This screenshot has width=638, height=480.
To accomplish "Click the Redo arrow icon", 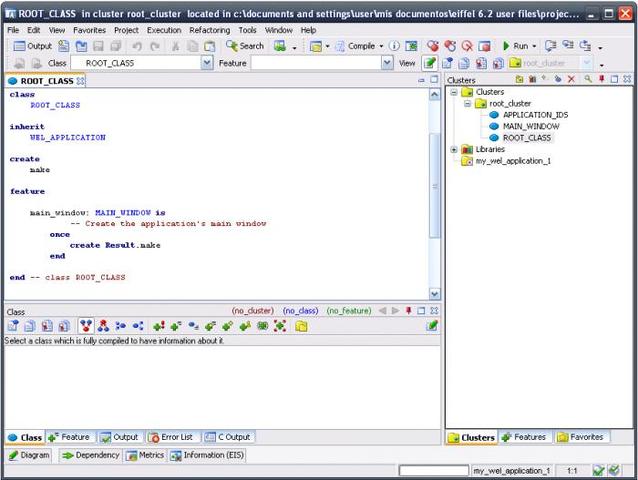I will [155, 46].
